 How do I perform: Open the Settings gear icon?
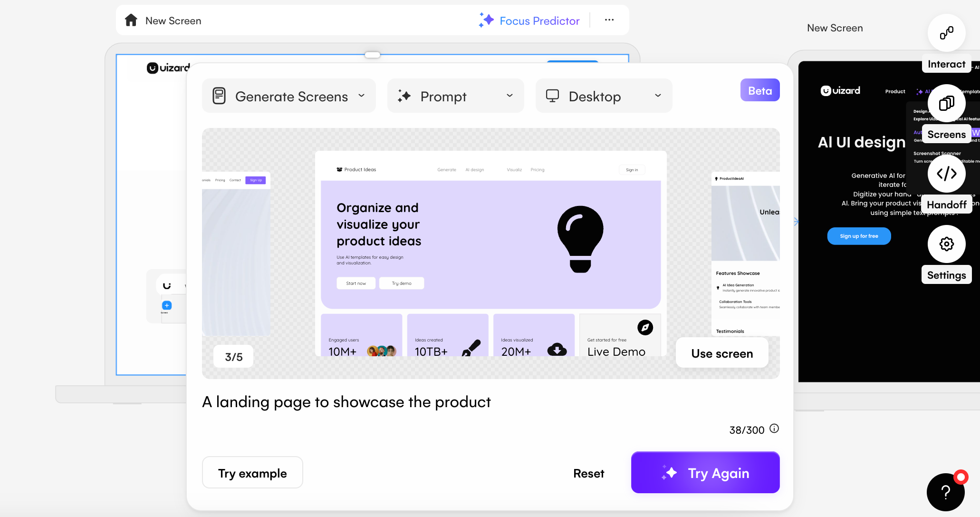click(946, 244)
